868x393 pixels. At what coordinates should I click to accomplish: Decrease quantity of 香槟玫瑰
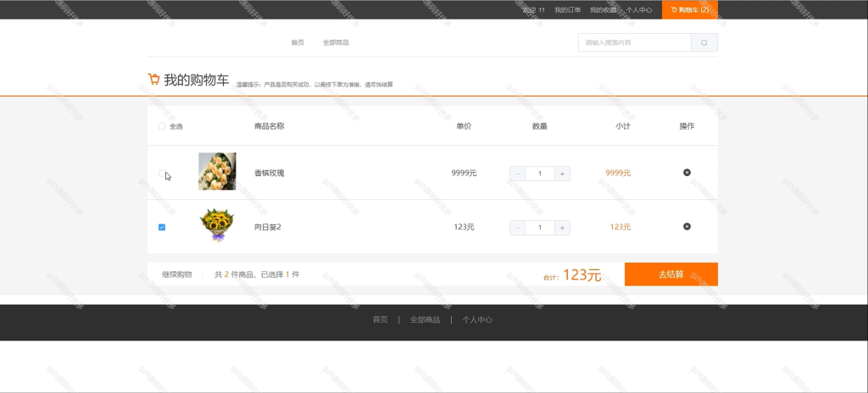point(518,174)
